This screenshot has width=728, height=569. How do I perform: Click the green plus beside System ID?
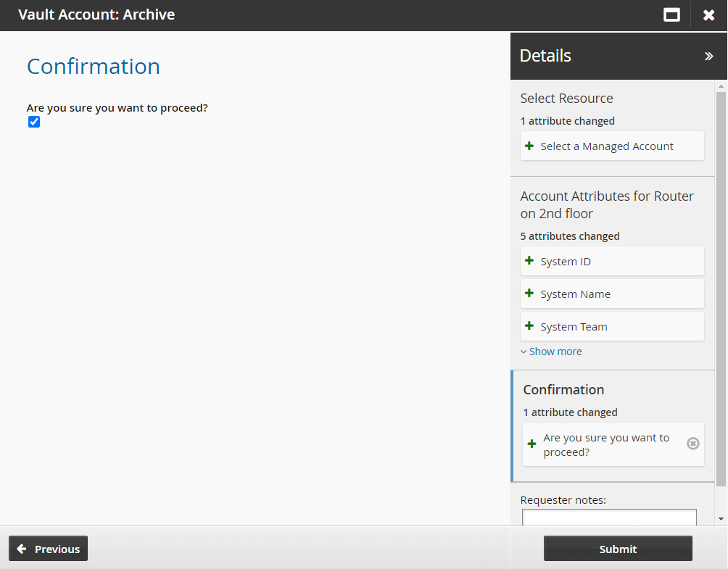pyautogui.click(x=529, y=261)
